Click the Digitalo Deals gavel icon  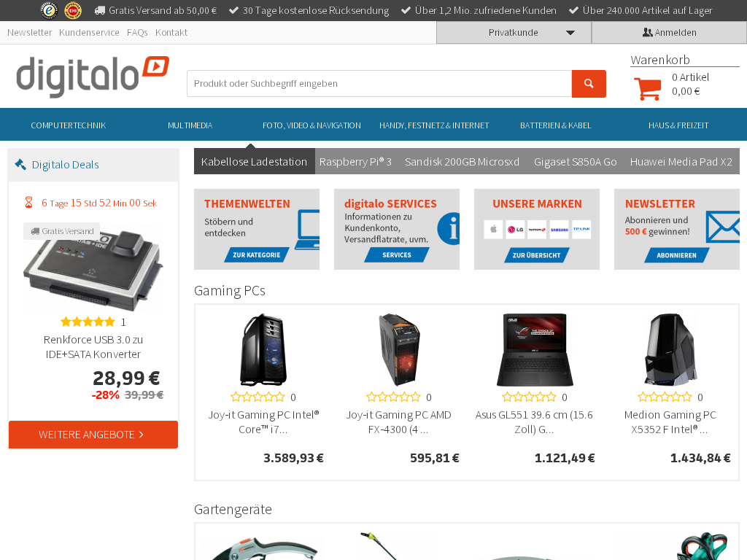click(x=20, y=165)
